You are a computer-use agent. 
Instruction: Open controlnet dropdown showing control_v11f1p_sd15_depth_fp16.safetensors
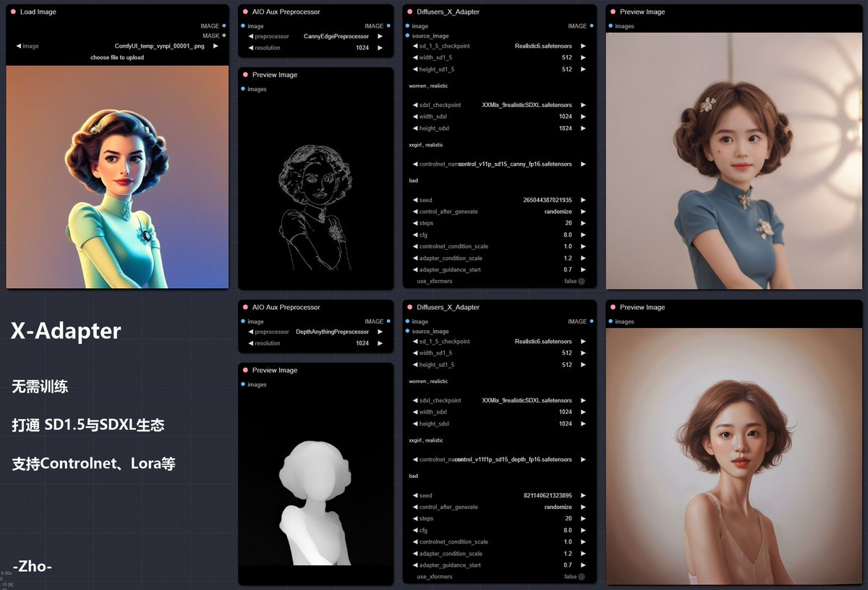pyautogui.click(x=499, y=460)
